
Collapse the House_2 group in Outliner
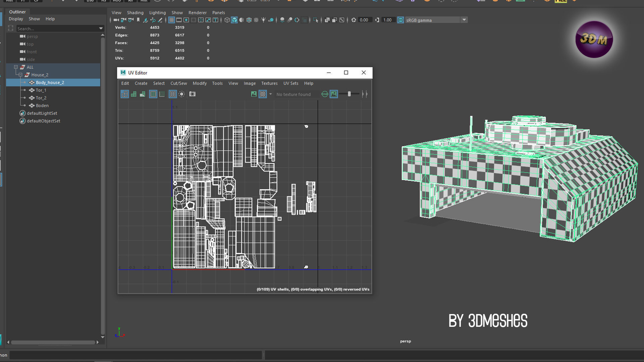20,75
